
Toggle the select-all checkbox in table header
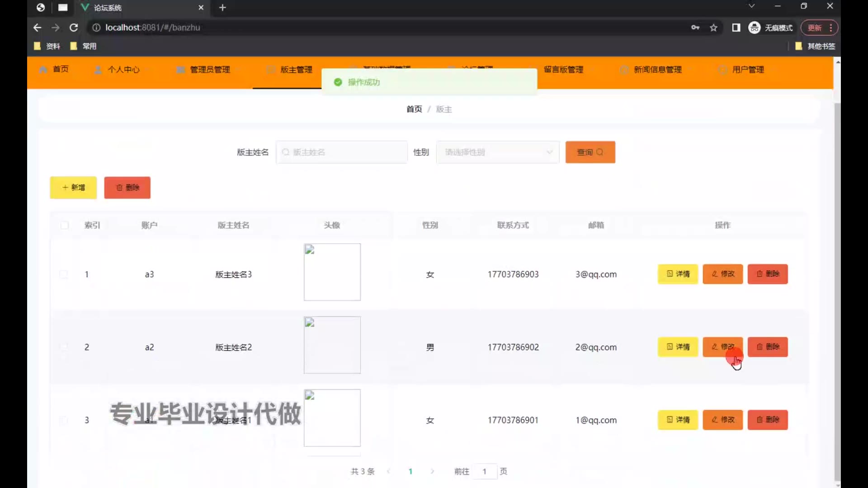pos(65,225)
